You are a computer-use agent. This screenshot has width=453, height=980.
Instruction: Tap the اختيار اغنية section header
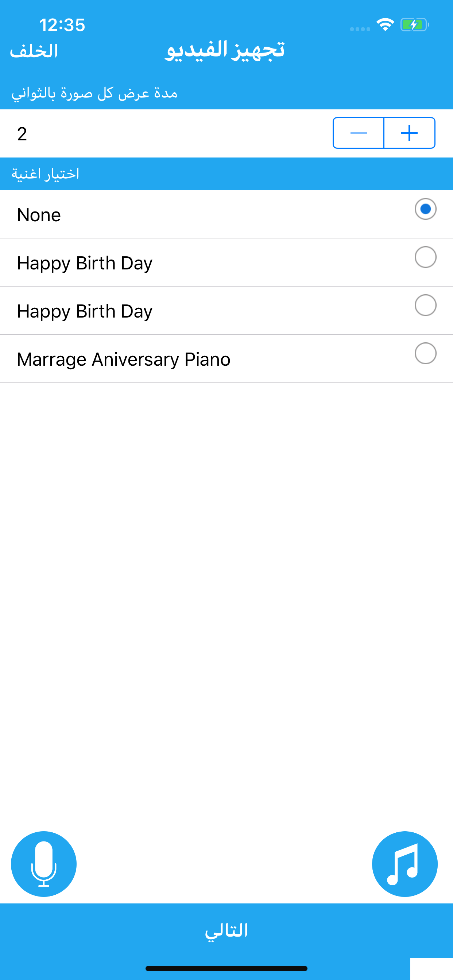tap(45, 174)
